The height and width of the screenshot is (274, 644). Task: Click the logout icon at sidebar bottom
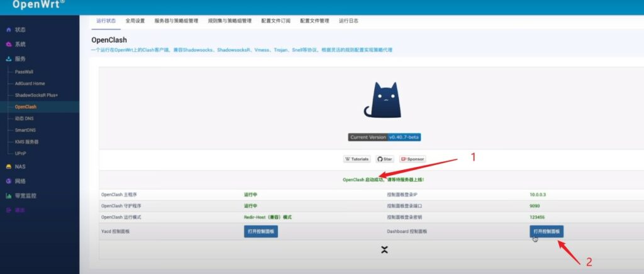click(9, 210)
